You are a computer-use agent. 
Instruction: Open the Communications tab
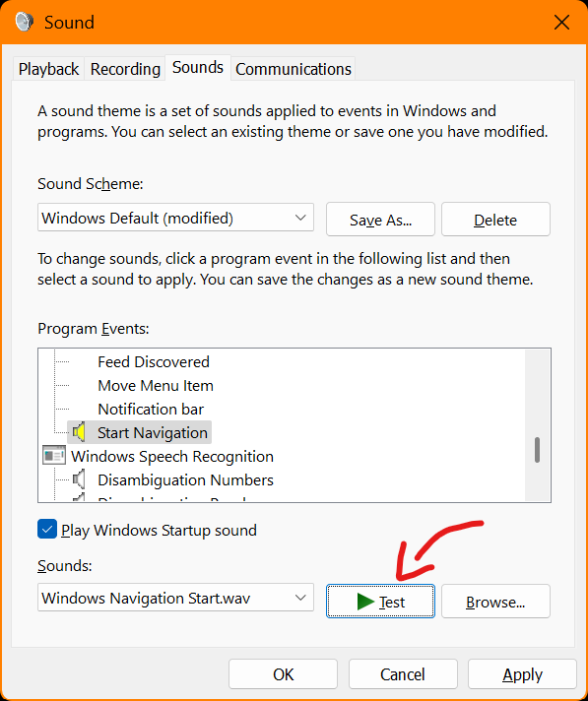click(294, 69)
